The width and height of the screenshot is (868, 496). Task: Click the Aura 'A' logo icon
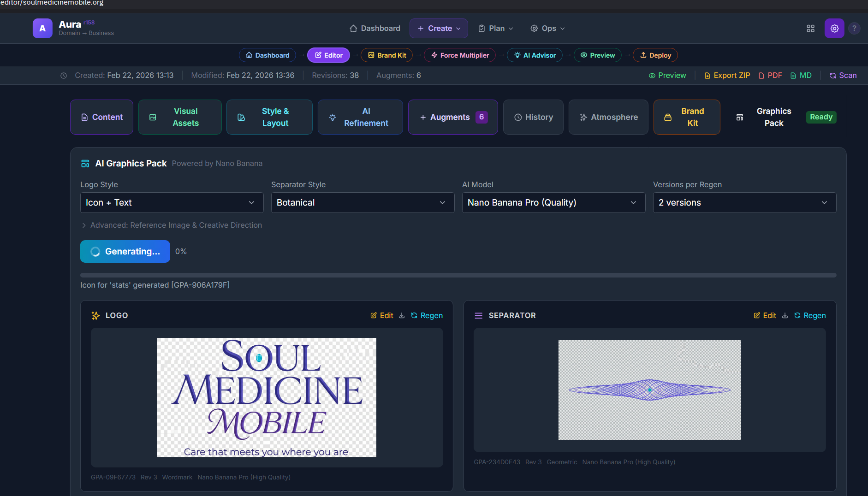click(x=42, y=29)
